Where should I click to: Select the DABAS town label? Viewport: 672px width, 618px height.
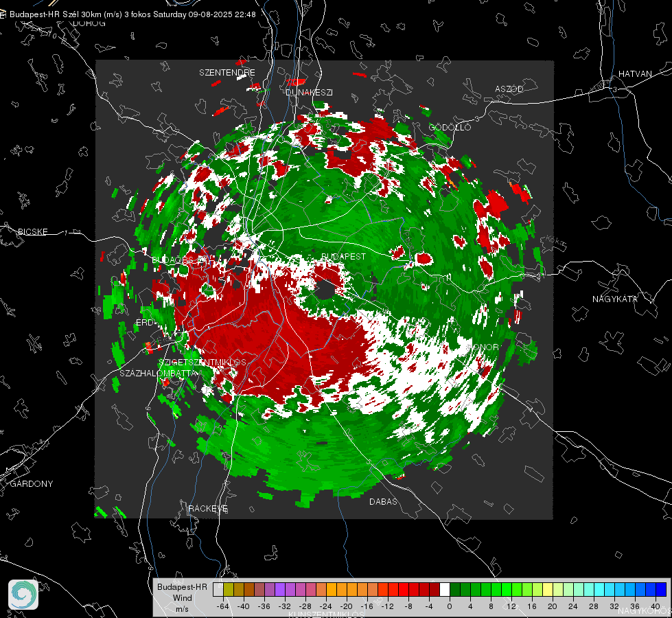383,501
